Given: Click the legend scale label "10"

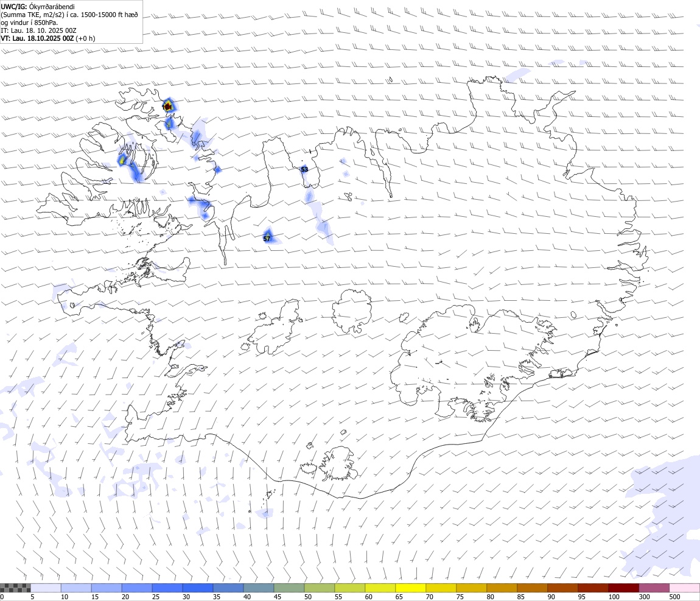Looking at the screenshot, I should (65, 597).
